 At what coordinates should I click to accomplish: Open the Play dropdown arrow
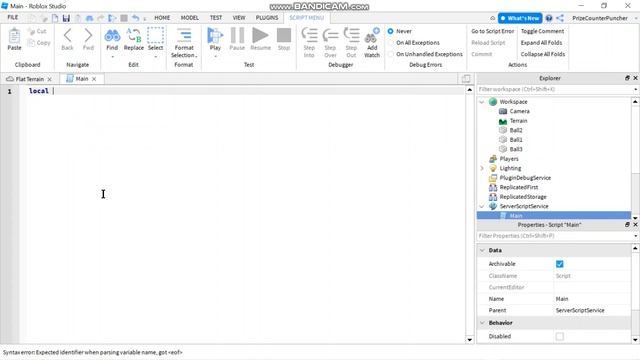point(215,57)
